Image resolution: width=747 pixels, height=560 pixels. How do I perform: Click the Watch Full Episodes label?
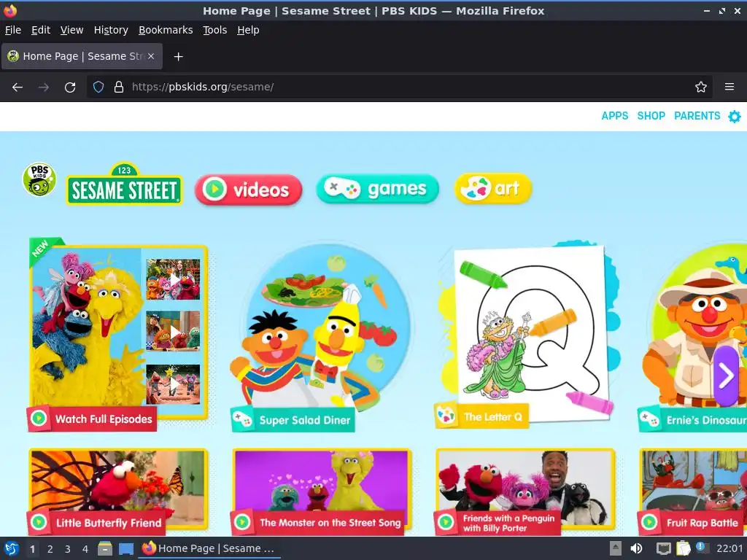pyautogui.click(x=104, y=419)
